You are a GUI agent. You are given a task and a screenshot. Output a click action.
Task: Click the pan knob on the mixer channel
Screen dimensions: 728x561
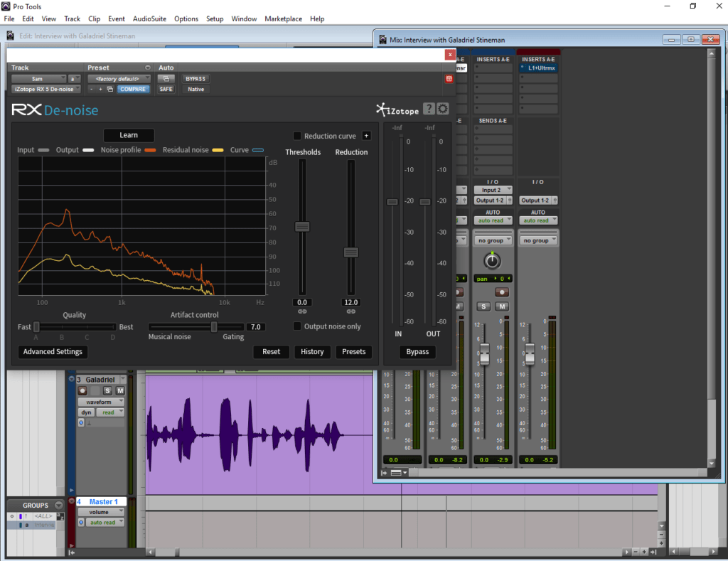click(x=493, y=261)
